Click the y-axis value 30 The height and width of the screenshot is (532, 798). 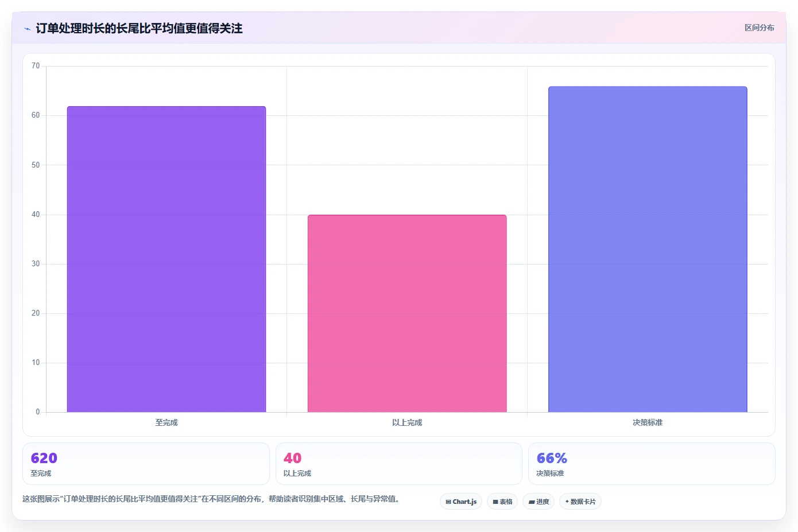pyautogui.click(x=36, y=263)
